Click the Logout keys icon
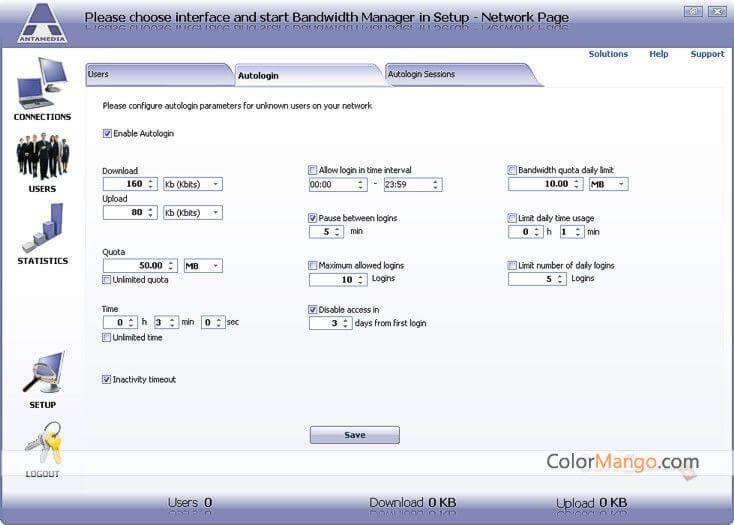The width and height of the screenshot is (734, 525). pos(42,443)
